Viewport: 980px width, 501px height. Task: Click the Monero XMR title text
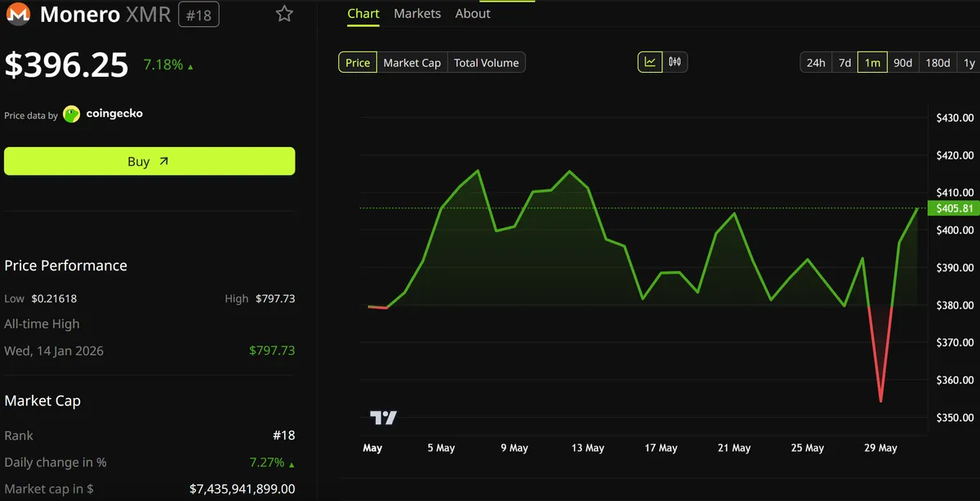105,14
